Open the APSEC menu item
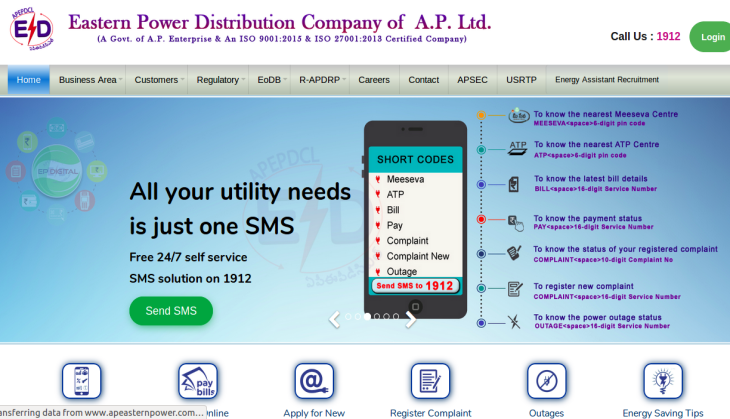 [x=473, y=80]
